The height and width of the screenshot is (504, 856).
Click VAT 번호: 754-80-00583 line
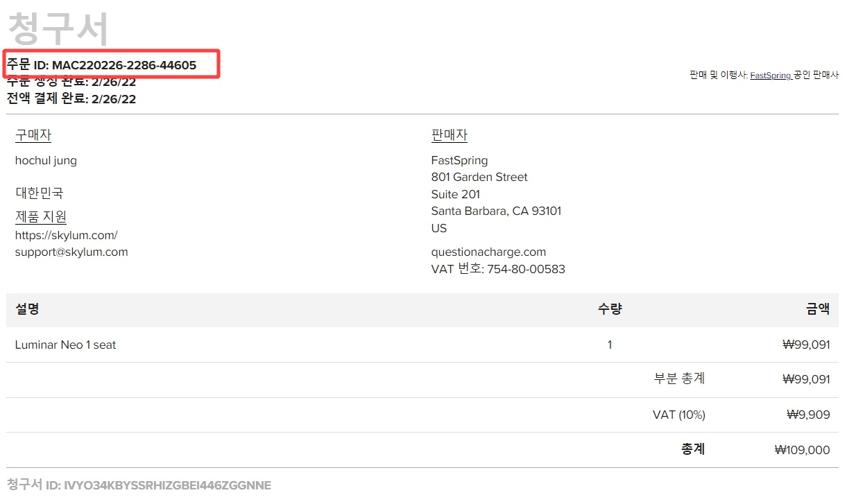click(x=498, y=269)
